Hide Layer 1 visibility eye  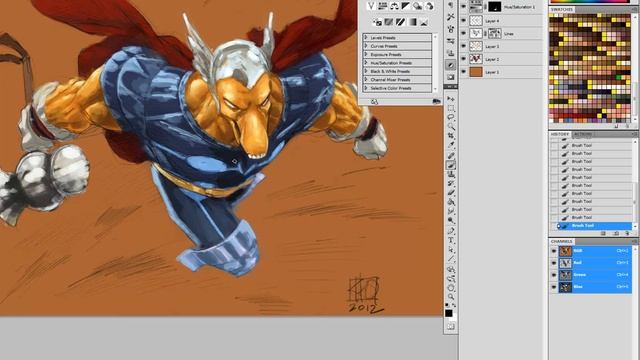[463, 72]
